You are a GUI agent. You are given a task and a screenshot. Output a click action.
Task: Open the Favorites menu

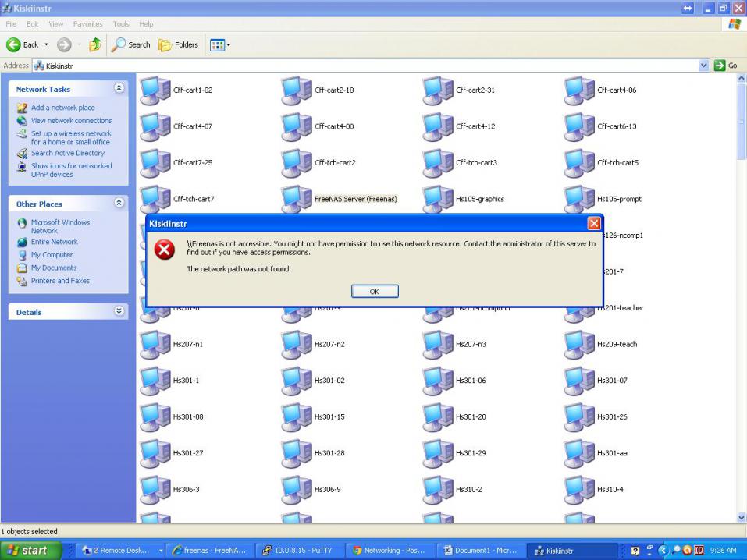click(87, 24)
